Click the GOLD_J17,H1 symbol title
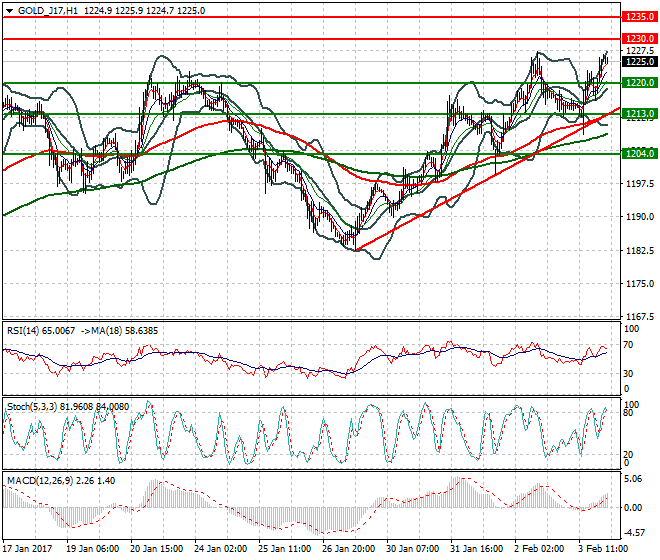The width and height of the screenshot is (660, 560). point(48,11)
